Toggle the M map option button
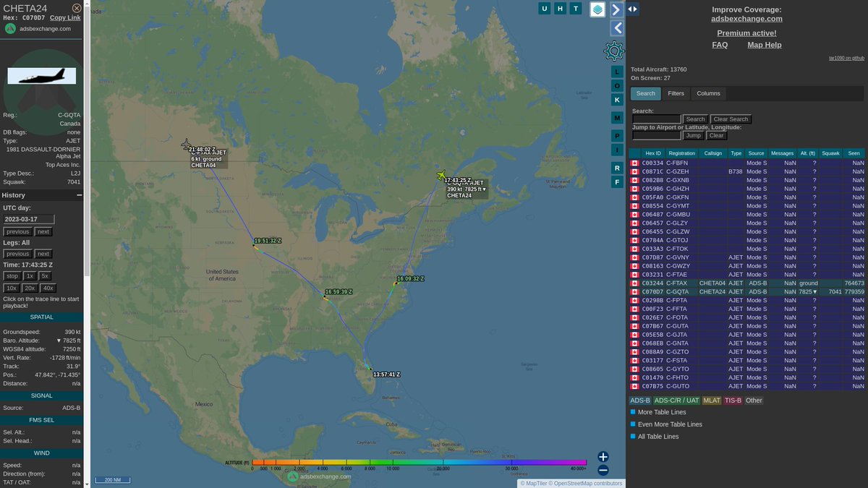The width and height of the screenshot is (868, 488). pos(617,117)
